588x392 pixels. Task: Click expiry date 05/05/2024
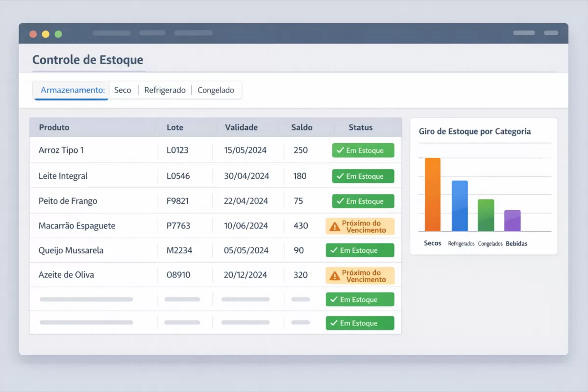tap(246, 250)
